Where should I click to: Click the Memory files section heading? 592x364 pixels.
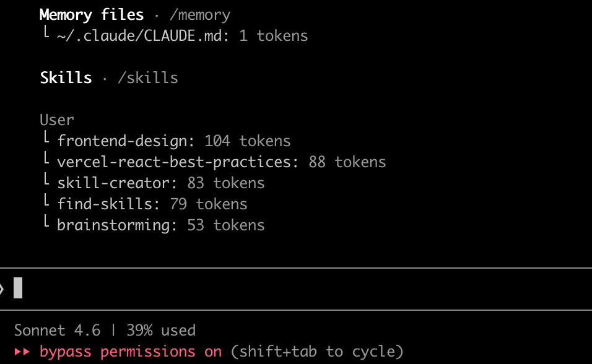point(92,14)
